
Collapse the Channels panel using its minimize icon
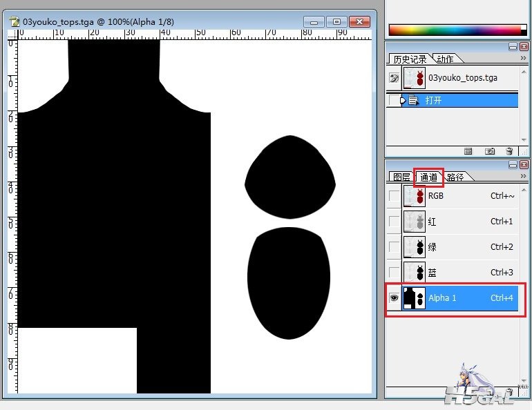point(513,164)
